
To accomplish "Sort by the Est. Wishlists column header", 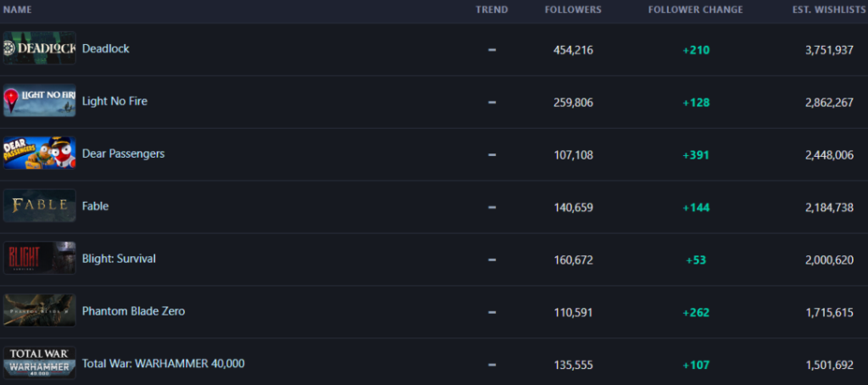I will point(829,10).
